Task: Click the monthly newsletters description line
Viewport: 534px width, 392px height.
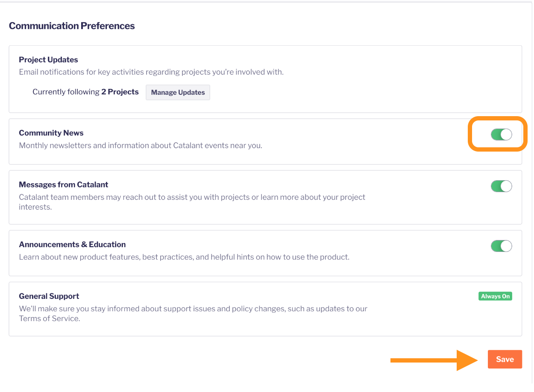Action: click(x=141, y=146)
